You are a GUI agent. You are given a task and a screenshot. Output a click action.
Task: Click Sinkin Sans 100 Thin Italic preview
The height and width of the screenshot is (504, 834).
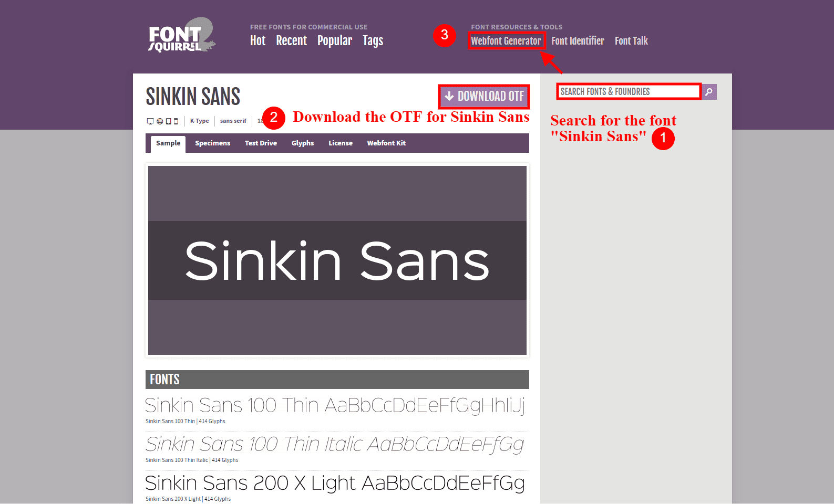(335, 444)
